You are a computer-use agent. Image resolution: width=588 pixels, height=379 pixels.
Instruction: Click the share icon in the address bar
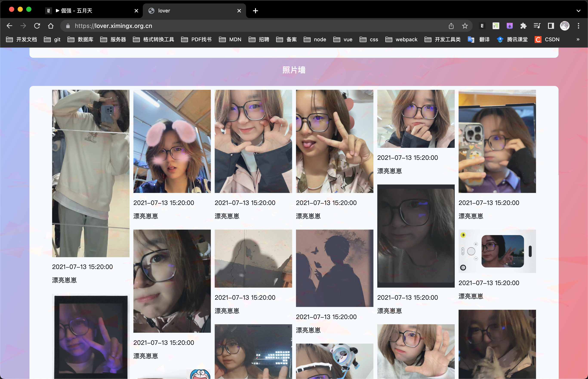[451, 26]
